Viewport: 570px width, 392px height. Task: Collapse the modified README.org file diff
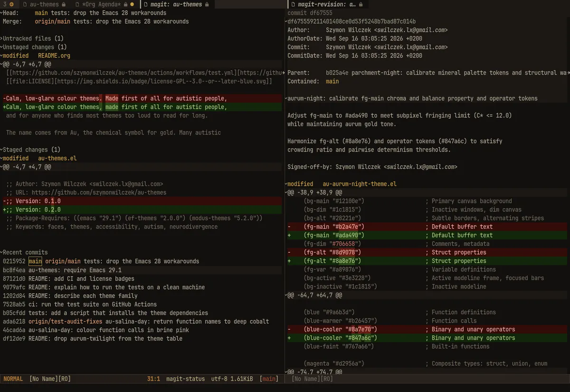1,56
